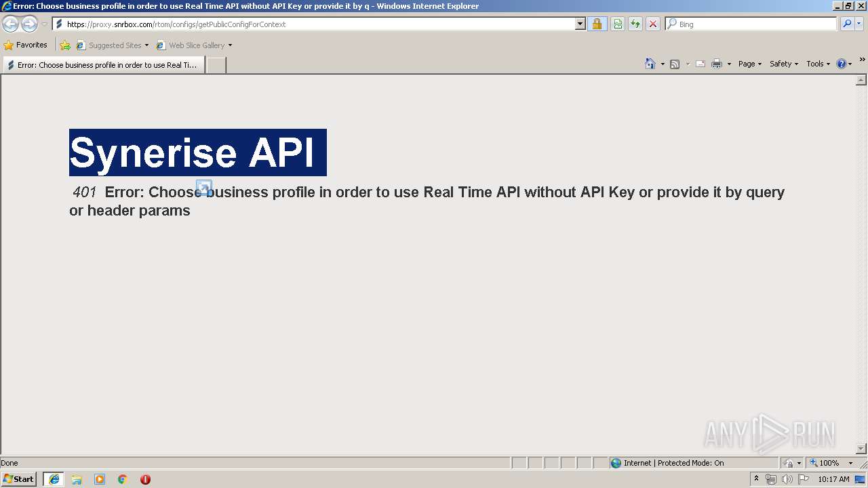Click the 10:17 AM clock

click(833, 479)
